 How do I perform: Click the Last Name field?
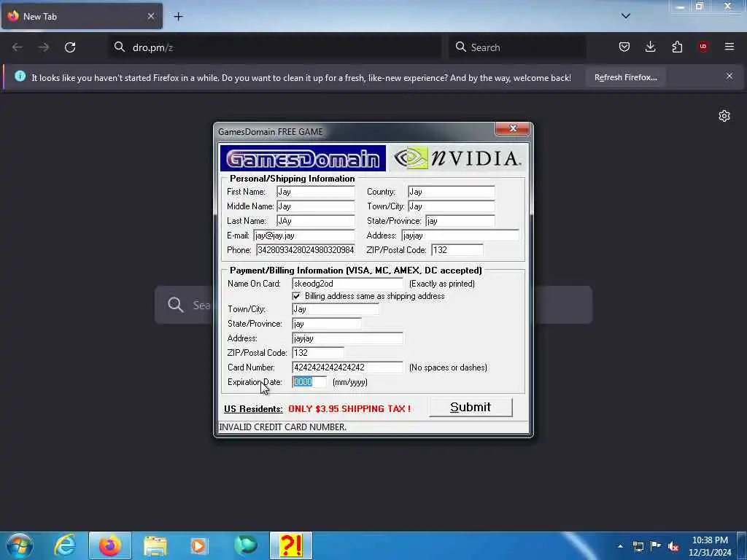click(x=316, y=221)
